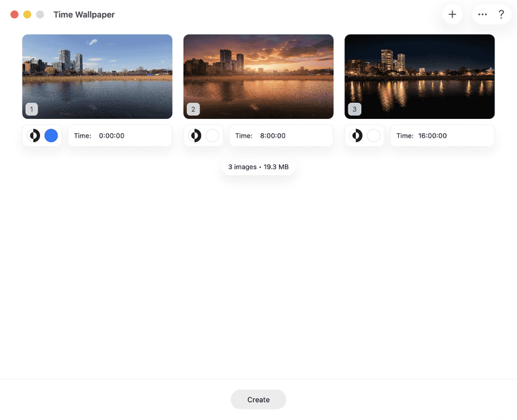Viewport: 517px width, 420px height.
Task: Select sunset city thumbnail number 2
Action: [x=258, y=76]
